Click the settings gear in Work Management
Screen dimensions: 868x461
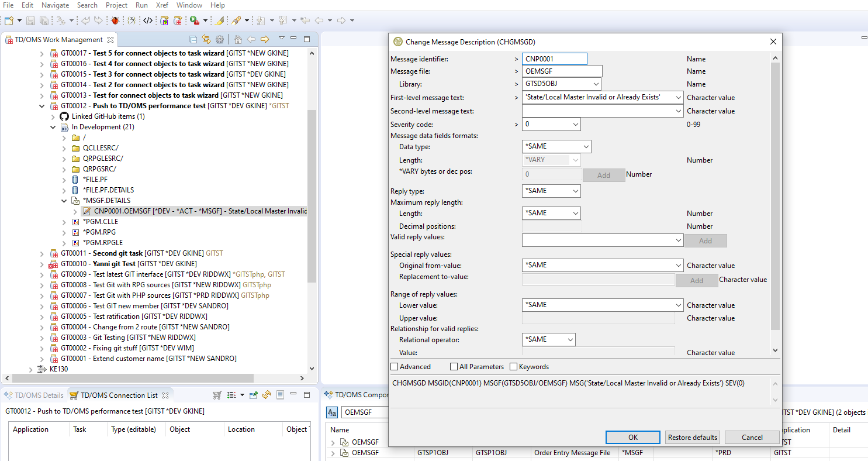[220, 40]
